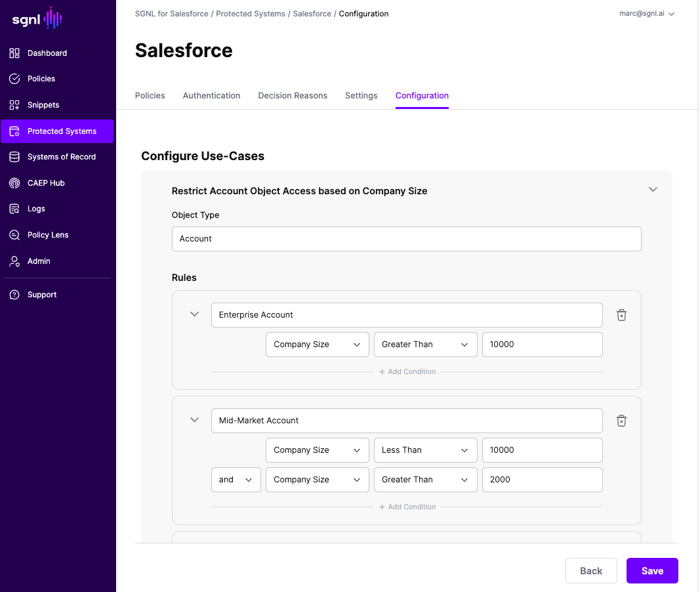Viewport: 700px width, 592px height.
Task: Open Company Size dropdown beside 'and'
Action: click(317, 480)
